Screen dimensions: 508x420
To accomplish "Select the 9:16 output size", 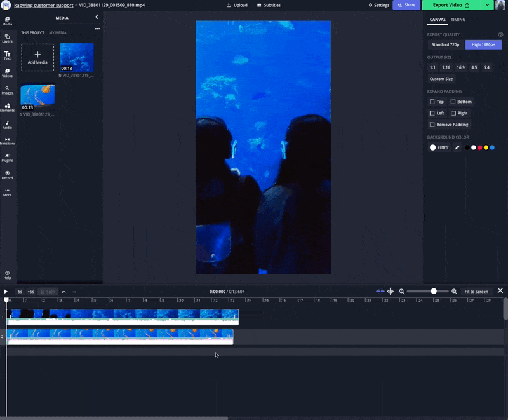I will (x=446, y=67).
